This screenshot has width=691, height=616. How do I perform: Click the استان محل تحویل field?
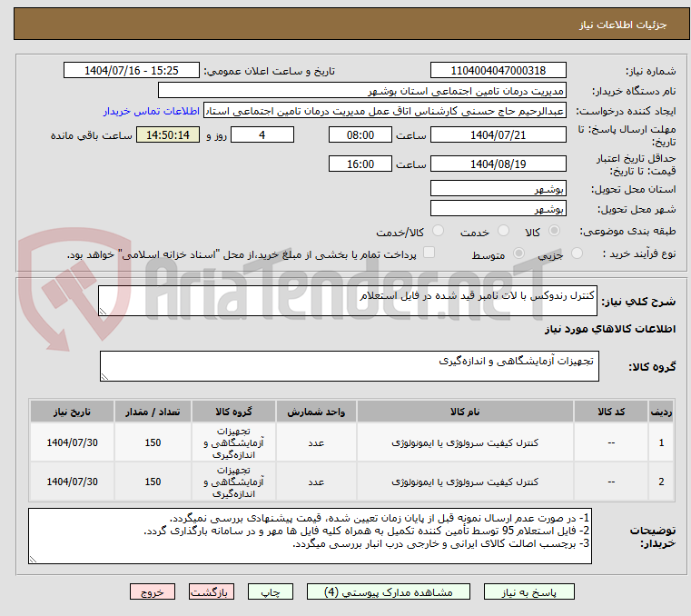point(498,189)
